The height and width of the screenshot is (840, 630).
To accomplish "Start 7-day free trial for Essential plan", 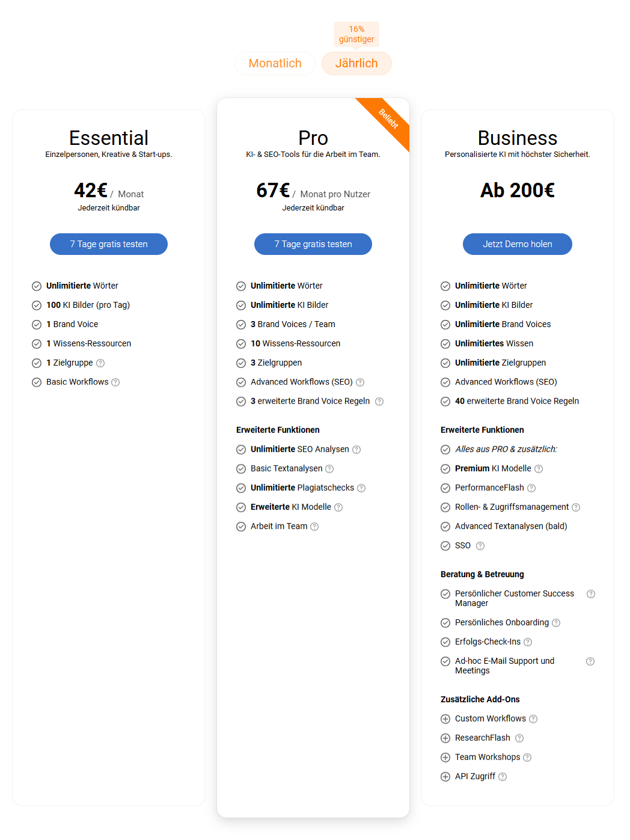I will (x=109, y=244).
